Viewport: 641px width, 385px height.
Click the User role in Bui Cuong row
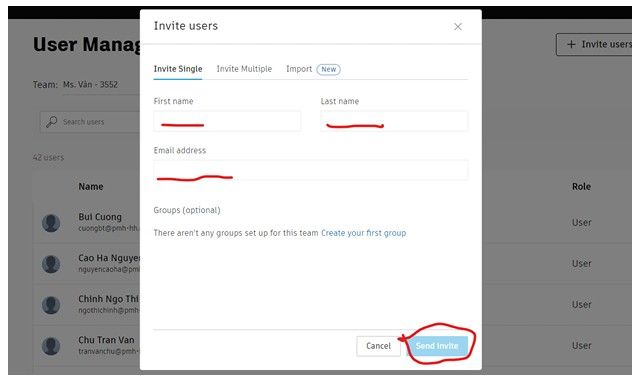[x=581, y=223]
